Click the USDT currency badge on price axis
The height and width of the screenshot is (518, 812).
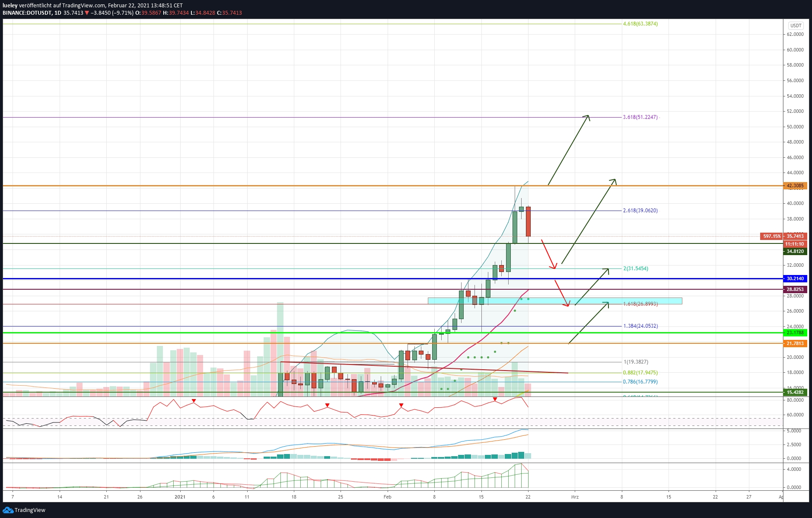(x=796, y=26)
